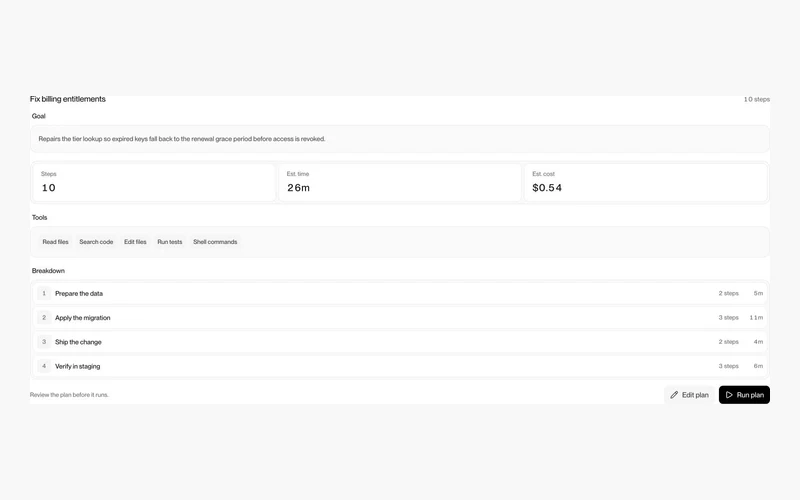
Task: Click the Tools section heading
Action: (x=39, y=217)
